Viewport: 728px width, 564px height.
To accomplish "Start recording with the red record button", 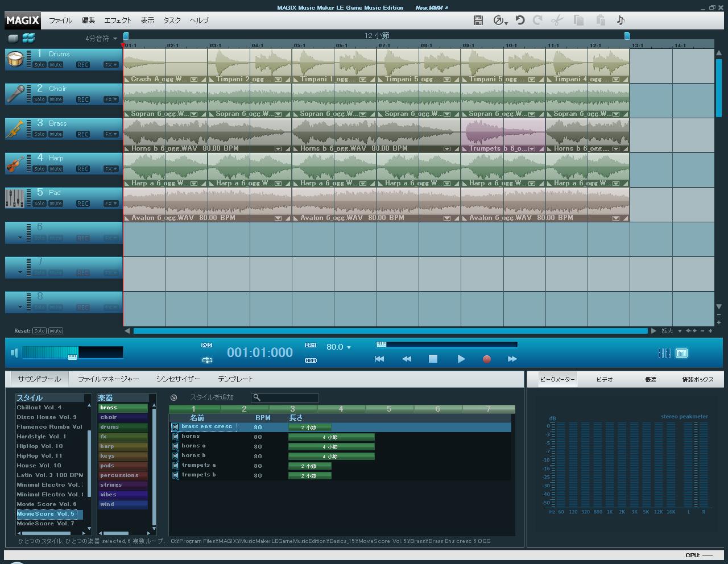I will click(487, 359).
